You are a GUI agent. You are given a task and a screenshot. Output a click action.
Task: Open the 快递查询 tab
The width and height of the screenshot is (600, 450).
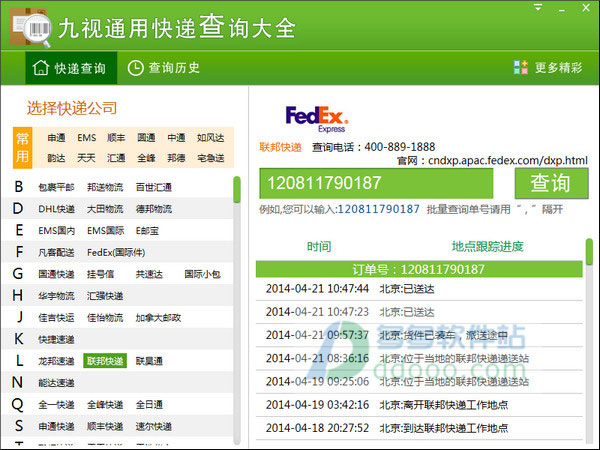(71, 68)
